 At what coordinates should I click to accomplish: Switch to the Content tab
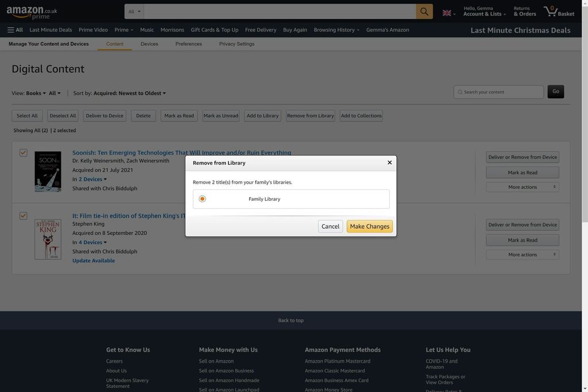114,44
